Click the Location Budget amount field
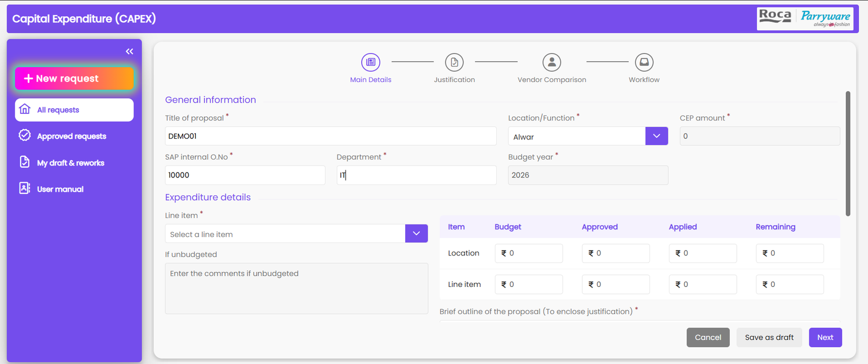Image resolution: width=868 pixels, height=364 pixels. coord(529,253)
